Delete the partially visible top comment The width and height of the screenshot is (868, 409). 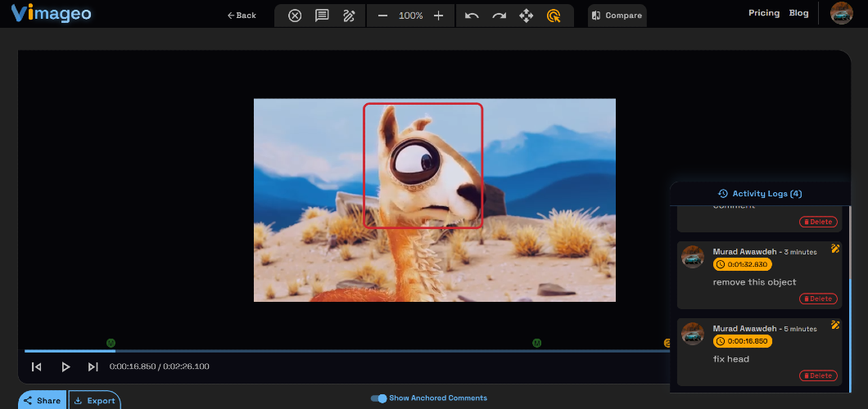(x=818, y=222)
